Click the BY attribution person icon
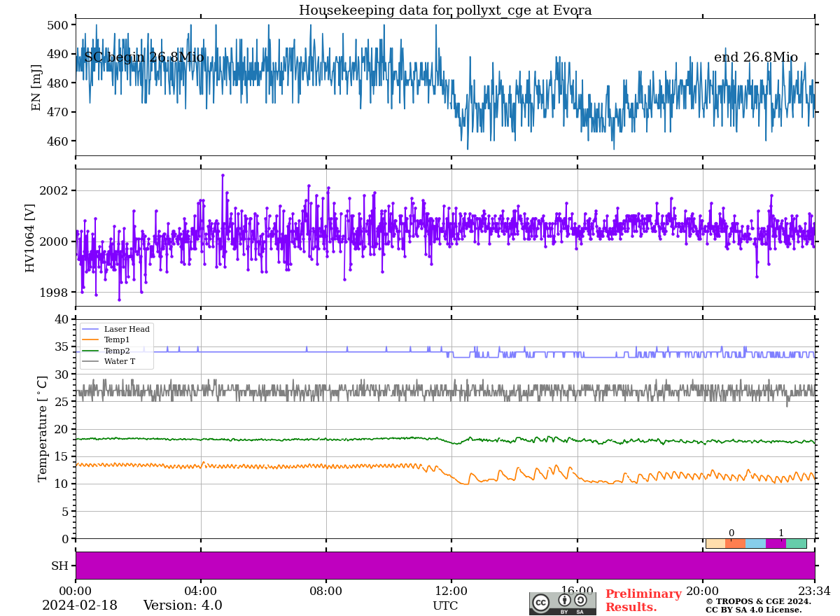Screen dimensions: 840x616 (564, 601)
